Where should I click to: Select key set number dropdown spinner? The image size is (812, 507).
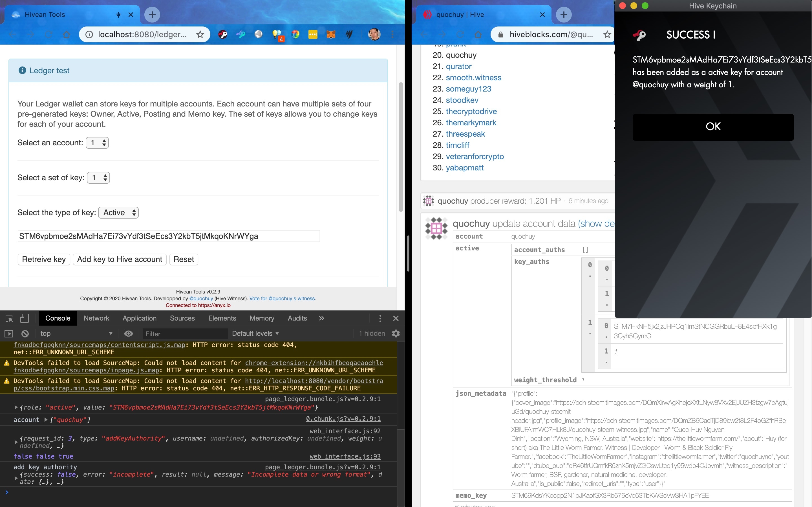98,177
